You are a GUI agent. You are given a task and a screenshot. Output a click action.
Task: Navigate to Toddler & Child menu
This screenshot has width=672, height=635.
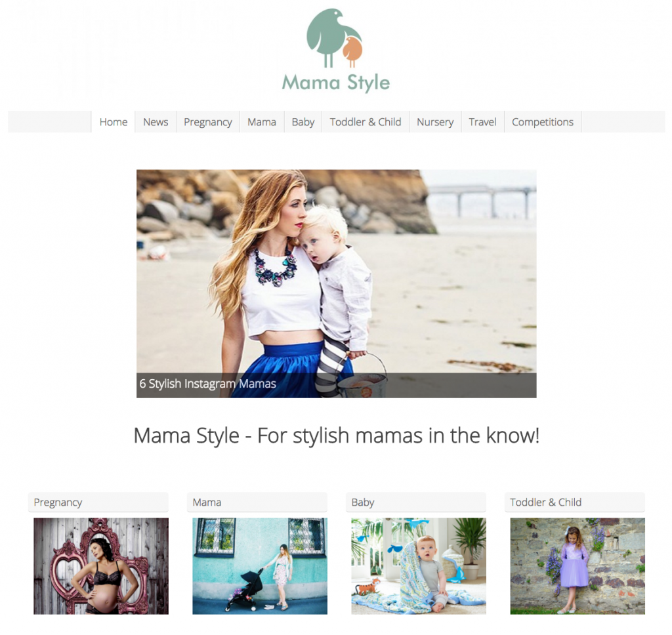(x=366, y=122)
